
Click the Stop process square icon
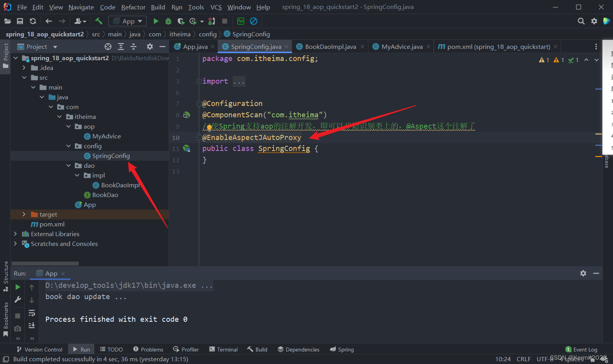coord(225,21)
